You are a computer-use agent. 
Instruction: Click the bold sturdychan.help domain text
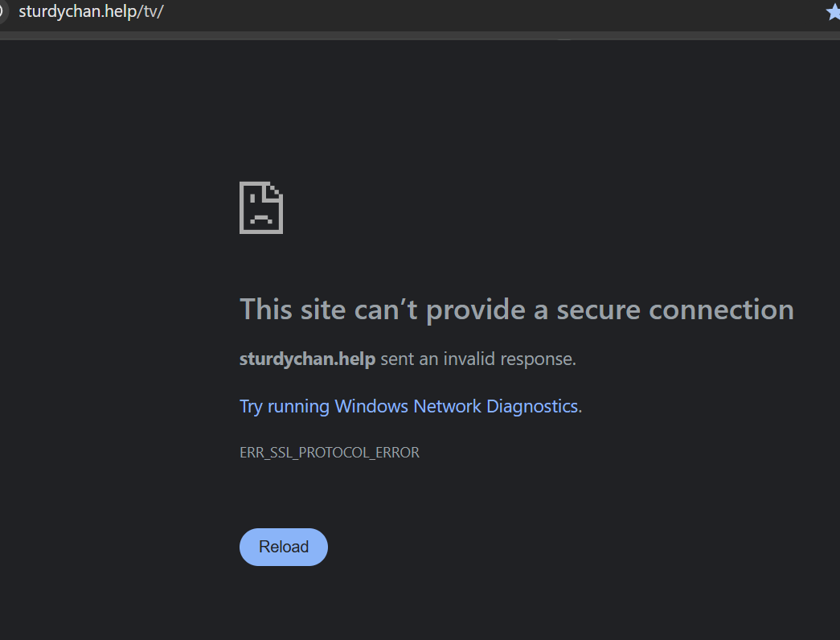pos(307,359)
